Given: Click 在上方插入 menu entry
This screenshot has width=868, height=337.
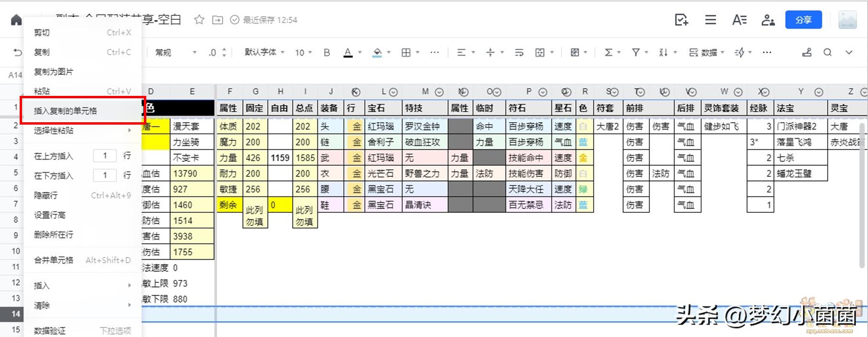Looking at the screenshot, I should tap(53, 156).
